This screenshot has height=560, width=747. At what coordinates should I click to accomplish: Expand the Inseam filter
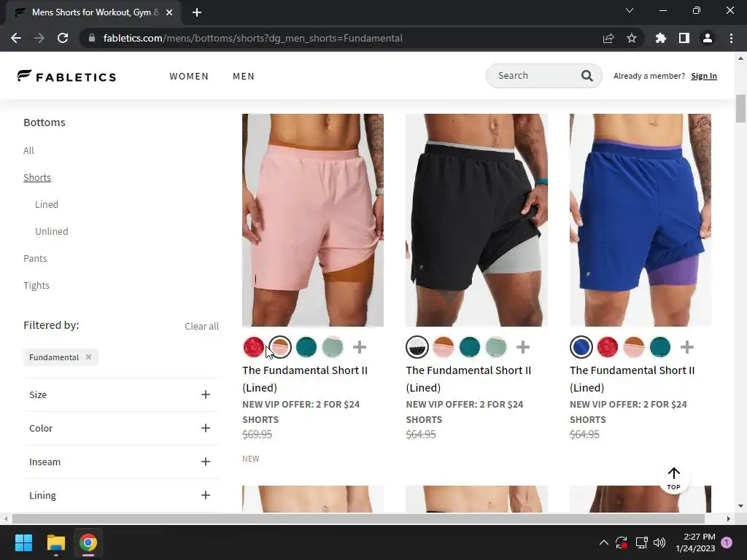coord(121,462)
